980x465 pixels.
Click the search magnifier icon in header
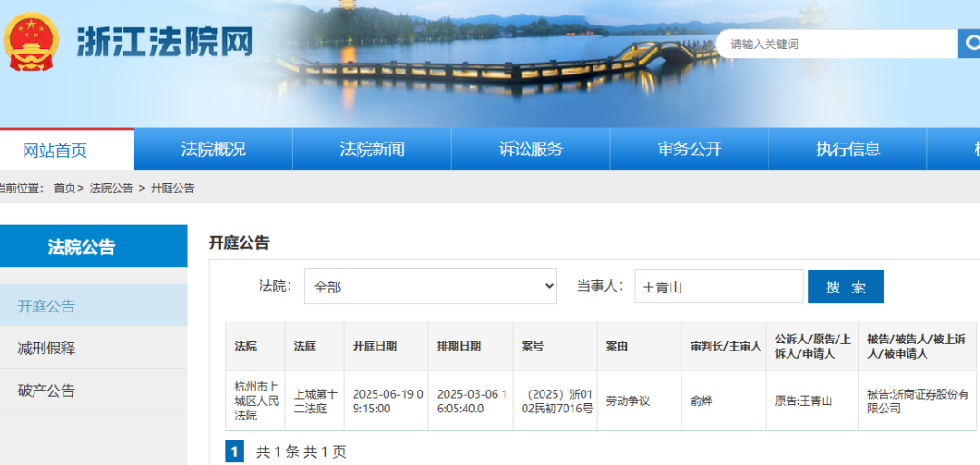point(971,44)
